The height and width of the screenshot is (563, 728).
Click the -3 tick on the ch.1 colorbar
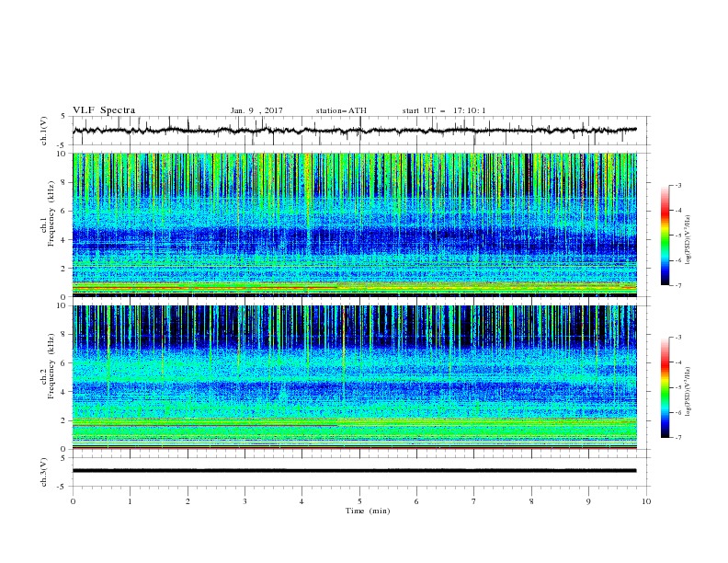pyautogui.click(x=677, y=186)
